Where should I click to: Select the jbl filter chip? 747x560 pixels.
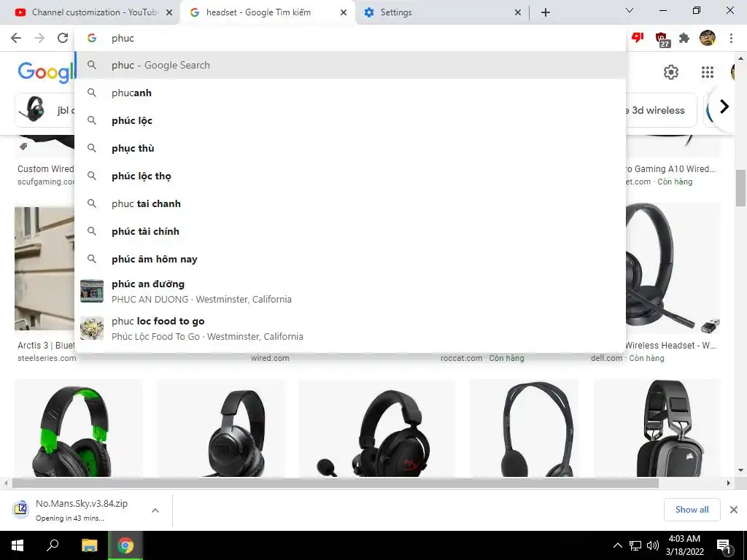[44, 110]
